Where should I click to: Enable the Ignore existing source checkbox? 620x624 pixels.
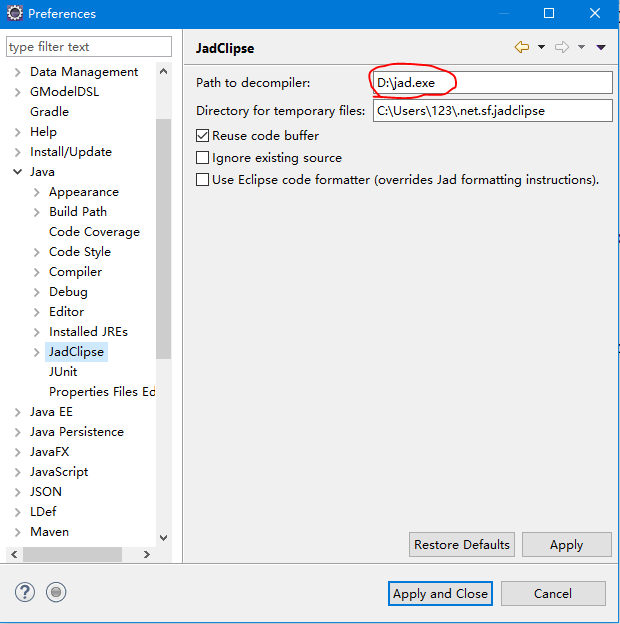[202, 158]
